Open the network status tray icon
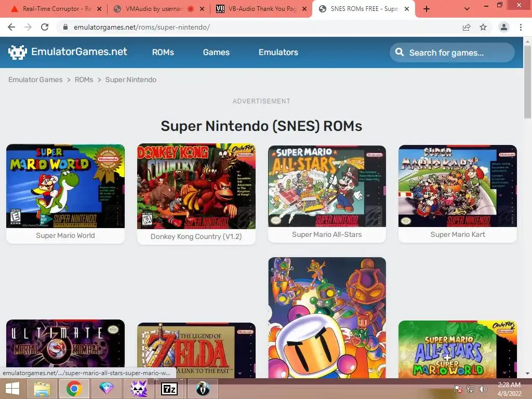This screenshot has height=399, width=532. tap(471, 389)
